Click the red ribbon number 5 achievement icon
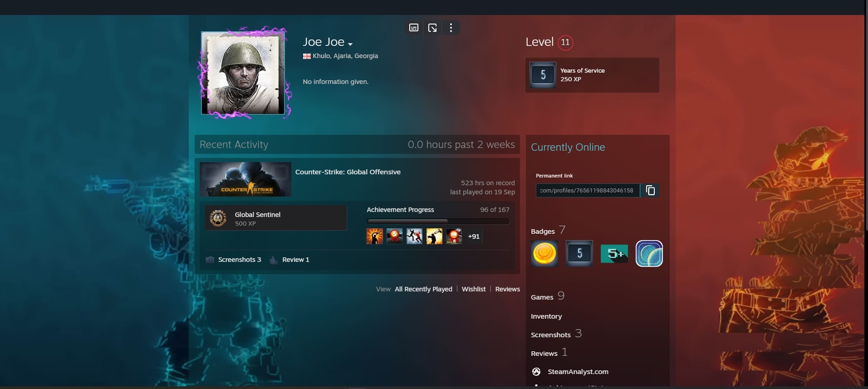868x389 pixels. click(x=394, y=236)
